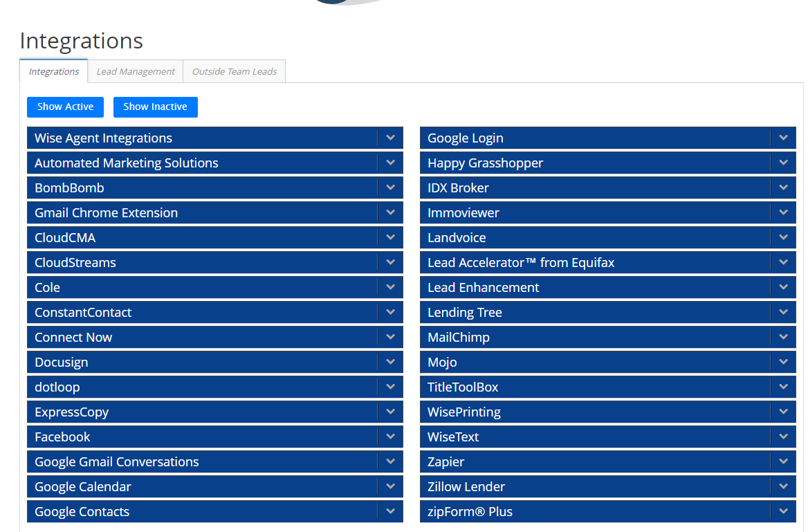The image size is (808, 532).
Task: Select the BombBomb label
Action: [69, 187]
